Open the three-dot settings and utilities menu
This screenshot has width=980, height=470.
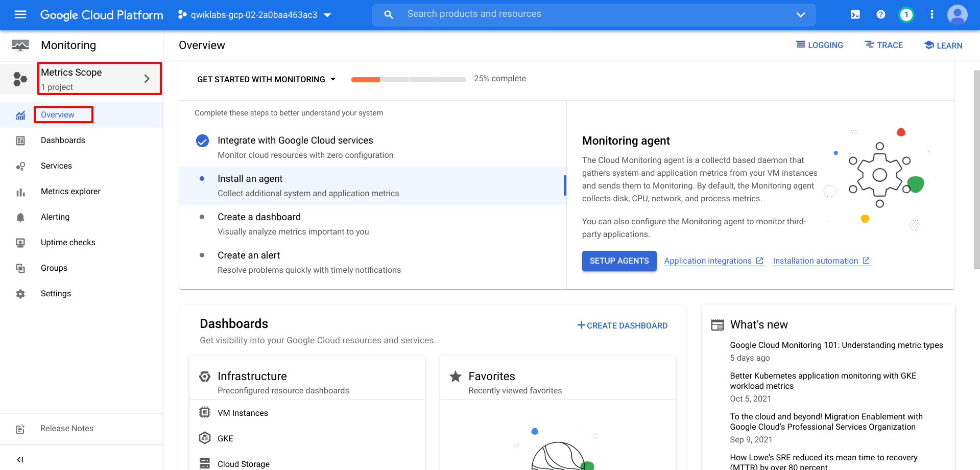pyautogui.click(x=932, y=14)
